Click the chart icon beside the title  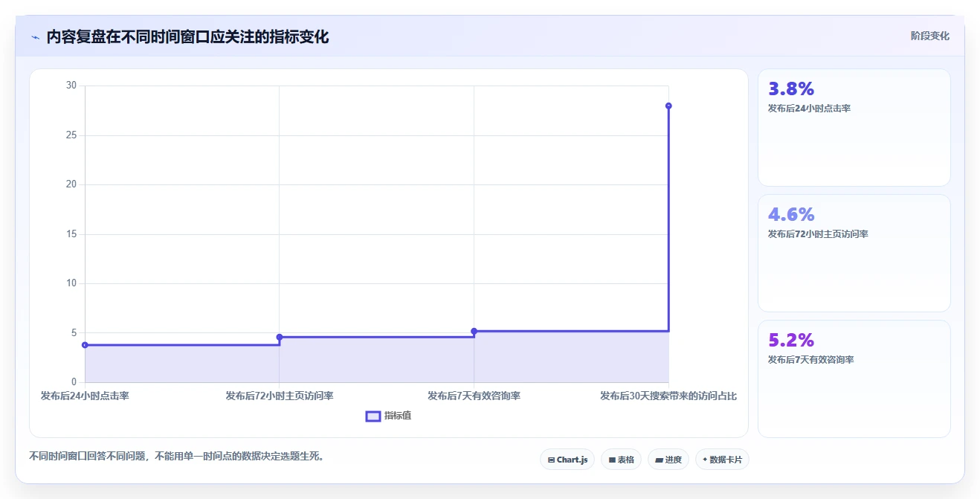[35, 37]
